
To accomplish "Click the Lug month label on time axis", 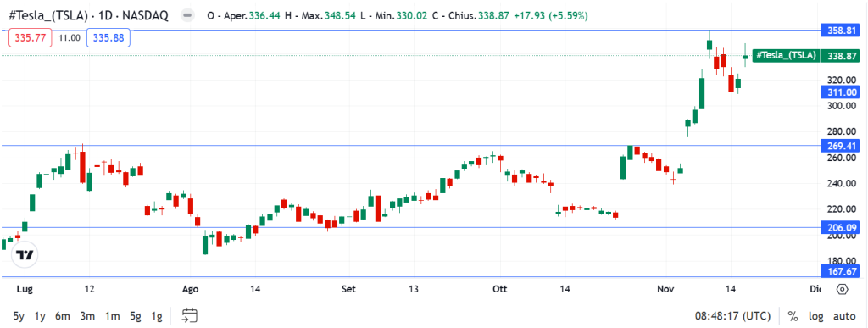I will tap(25, 289).
